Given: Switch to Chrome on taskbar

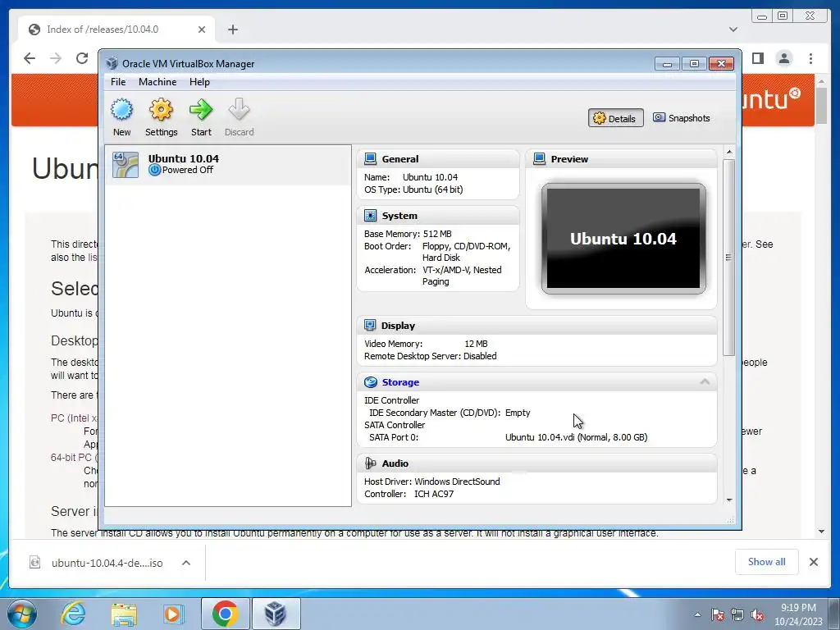Looking at the screenshot, I should click(225, 614).
